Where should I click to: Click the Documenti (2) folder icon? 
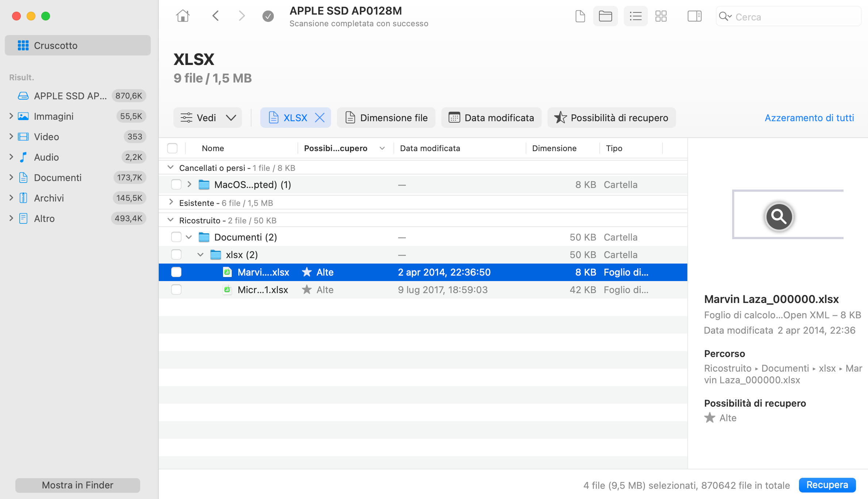[204, 237]
